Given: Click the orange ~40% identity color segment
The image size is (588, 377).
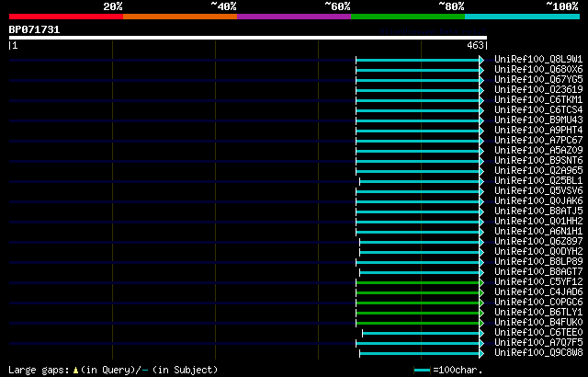Looking at the screenshot, I should (180, 17).
